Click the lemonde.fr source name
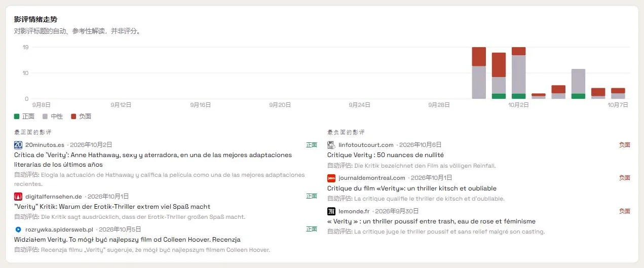The height and width of the screenshot is (268, 644). (354, 211)
